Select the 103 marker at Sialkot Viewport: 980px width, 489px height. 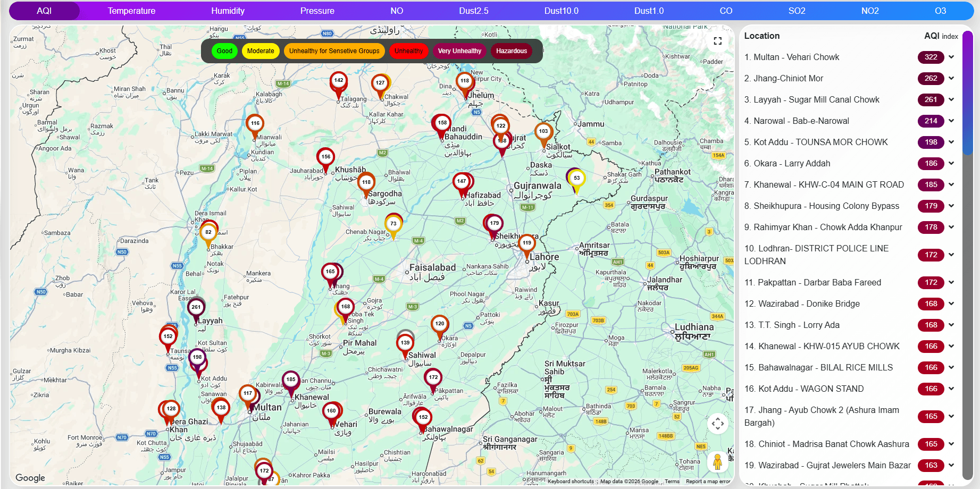(543, 136)
